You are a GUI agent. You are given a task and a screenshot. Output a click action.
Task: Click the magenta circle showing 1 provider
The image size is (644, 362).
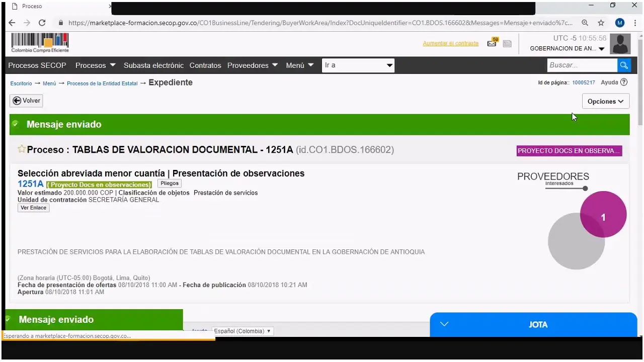pos(603,215)
